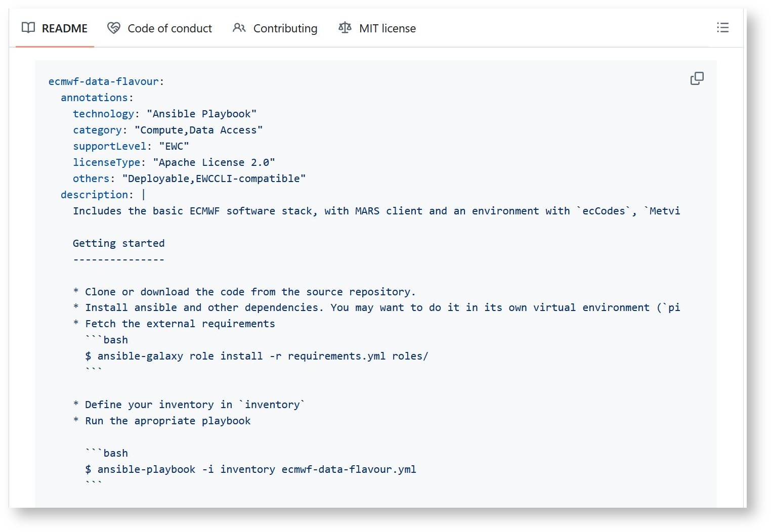Image resolution: width=771 pixels, height=532 pixels.
Task: Show the MIT license tab
Action: [387, 28]
